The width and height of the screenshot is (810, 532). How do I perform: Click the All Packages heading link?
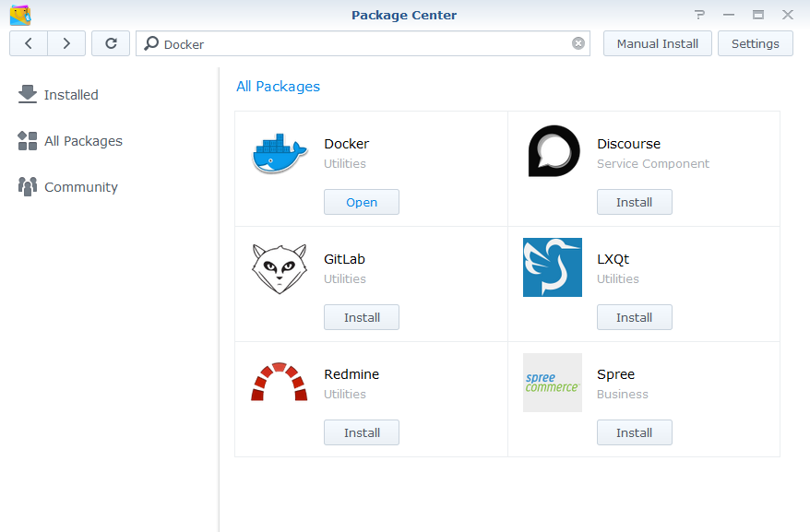pyautogui.click(x=278, y=87)
